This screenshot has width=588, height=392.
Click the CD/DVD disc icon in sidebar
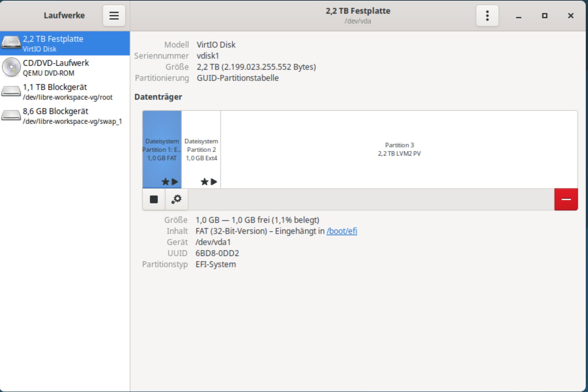point(11,67)
